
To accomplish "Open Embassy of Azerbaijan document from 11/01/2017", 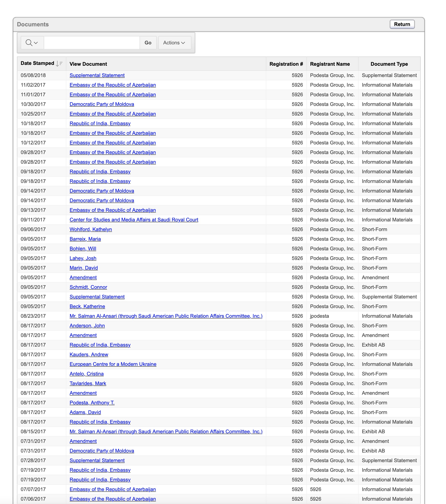I will pos(113,94).
